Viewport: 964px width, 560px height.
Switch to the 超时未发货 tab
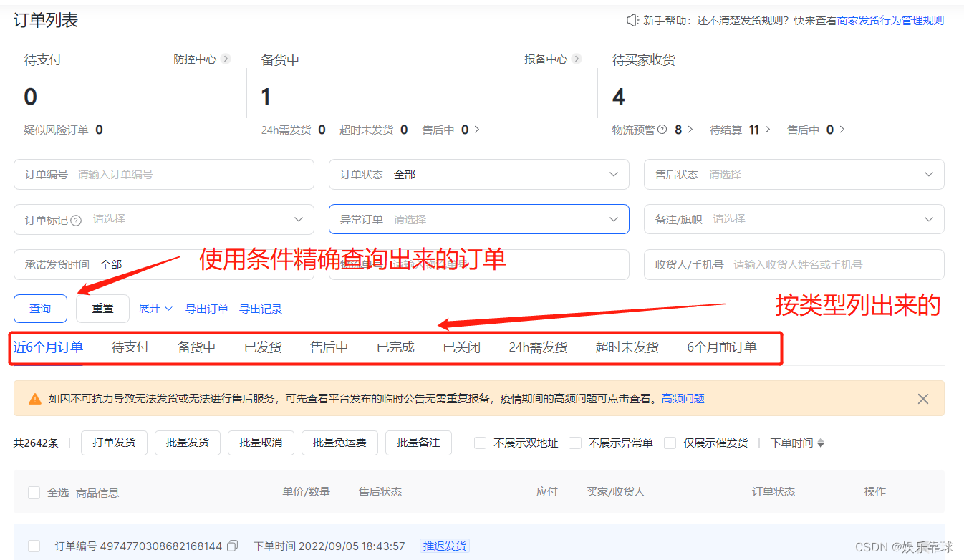[x=627, y=347]
